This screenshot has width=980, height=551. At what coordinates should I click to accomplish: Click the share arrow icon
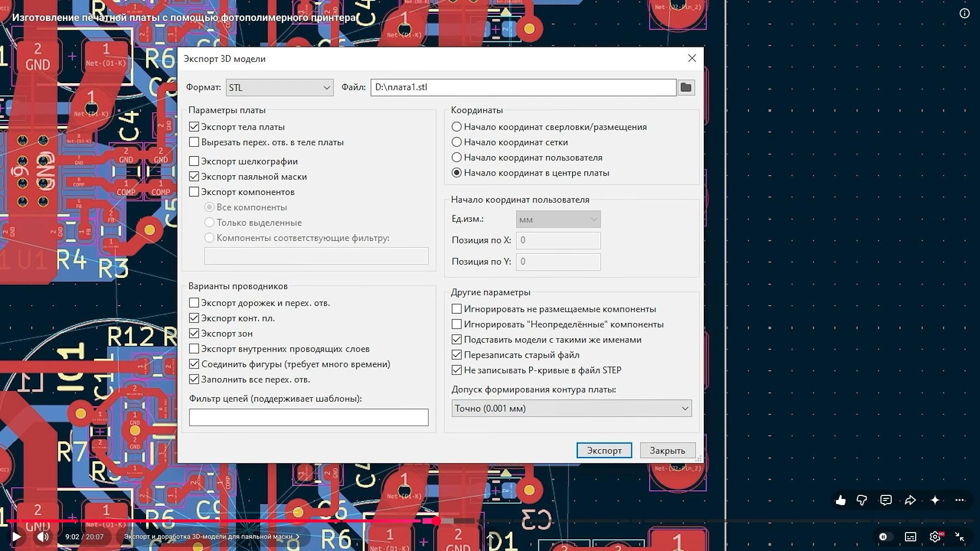click(910, 500)
